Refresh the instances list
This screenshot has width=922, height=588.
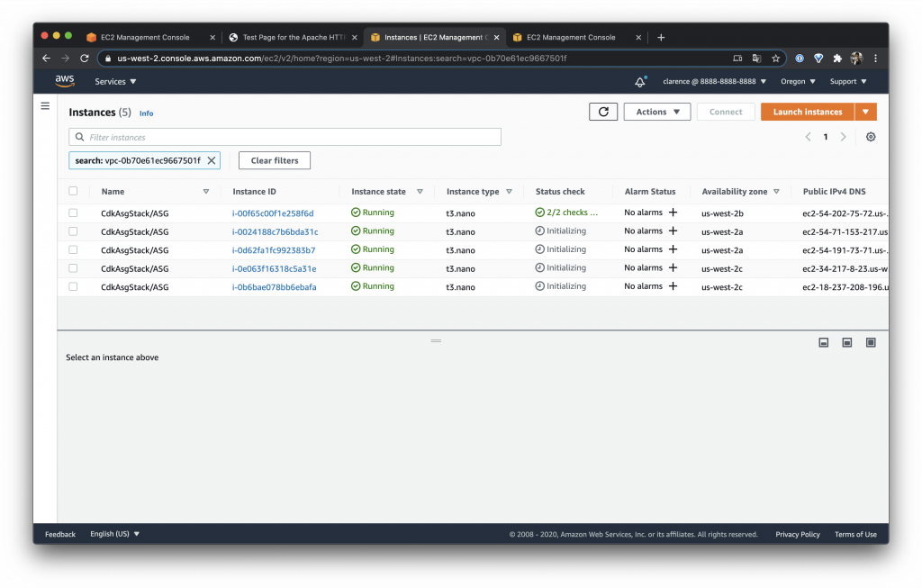(x=602, y=112)
